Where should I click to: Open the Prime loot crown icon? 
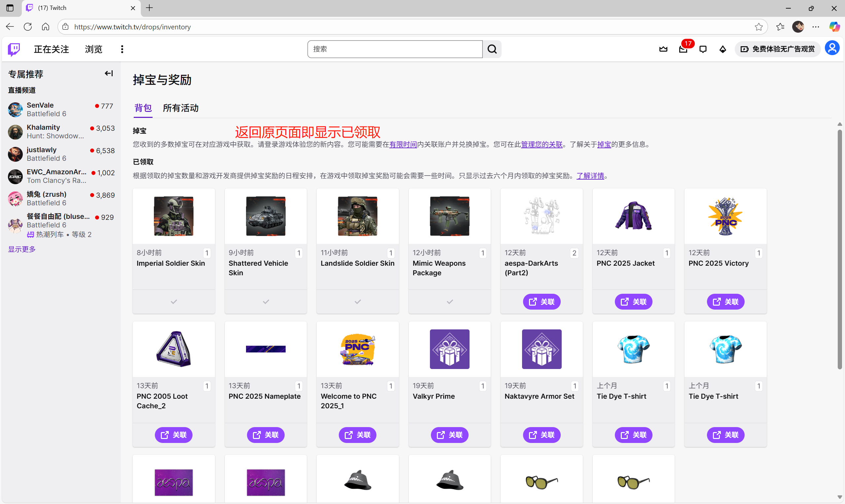pyautogui.click(x=663, y=49)
